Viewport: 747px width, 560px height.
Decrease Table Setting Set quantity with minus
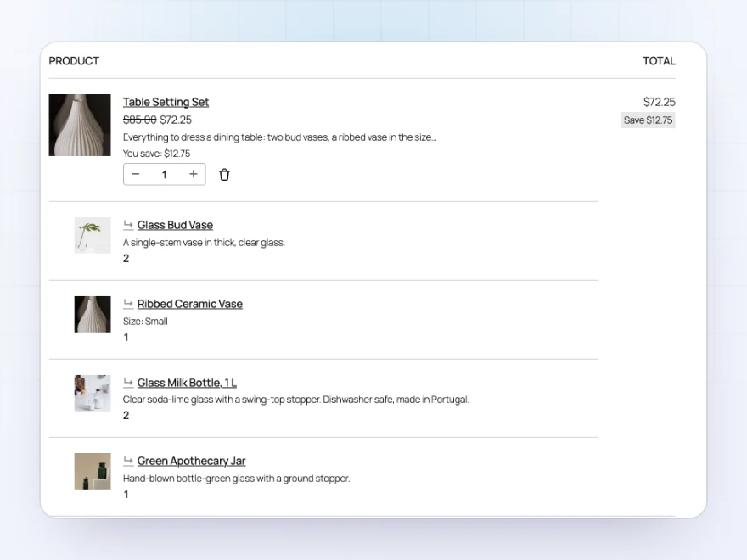click(x=135, y=174)
